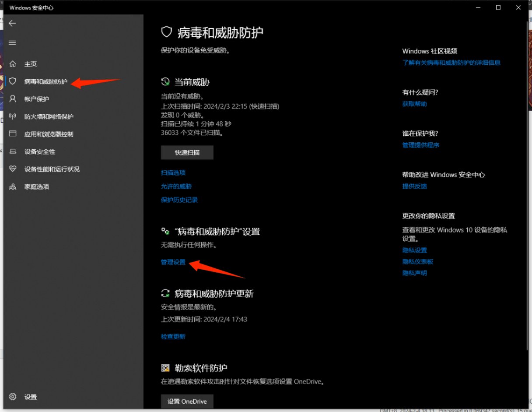The height and width of the screenshot is (412, 532).
Task: Click the Windows 社区视频 heading
Action: pyautogui.click(x=430, y=51)
